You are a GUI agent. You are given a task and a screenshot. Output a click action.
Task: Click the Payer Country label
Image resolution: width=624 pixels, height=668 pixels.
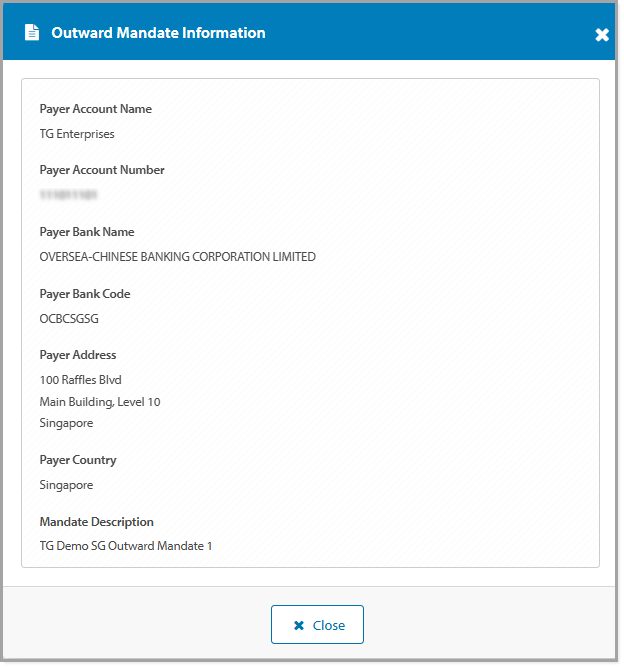[x=78, y=460]
